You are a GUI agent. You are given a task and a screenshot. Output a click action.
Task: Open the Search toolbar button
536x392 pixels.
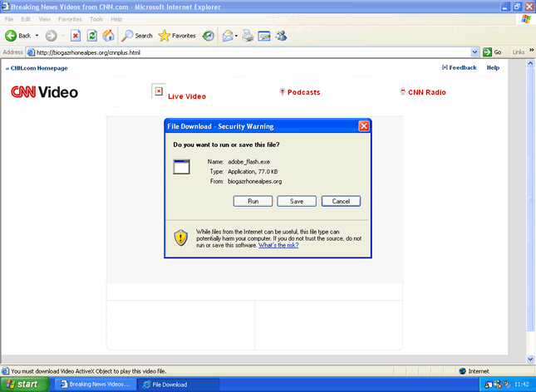(137, 36)
